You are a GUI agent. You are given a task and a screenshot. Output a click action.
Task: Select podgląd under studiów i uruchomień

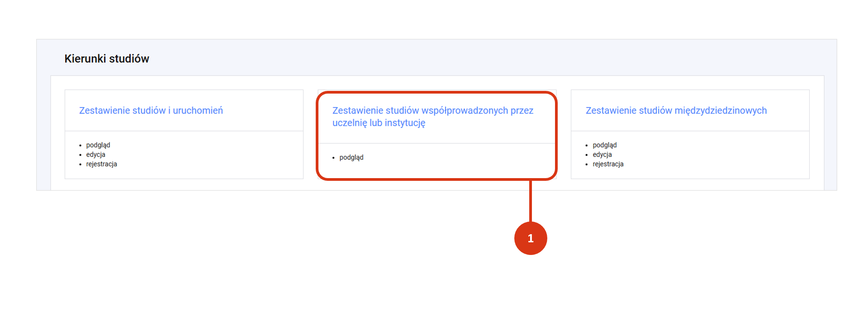point(98,145)
